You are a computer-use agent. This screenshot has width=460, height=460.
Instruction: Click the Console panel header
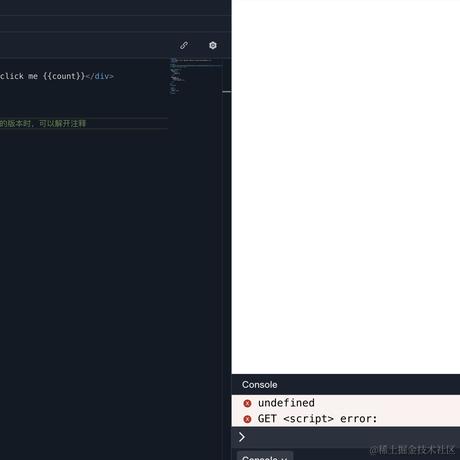point(346,384)
